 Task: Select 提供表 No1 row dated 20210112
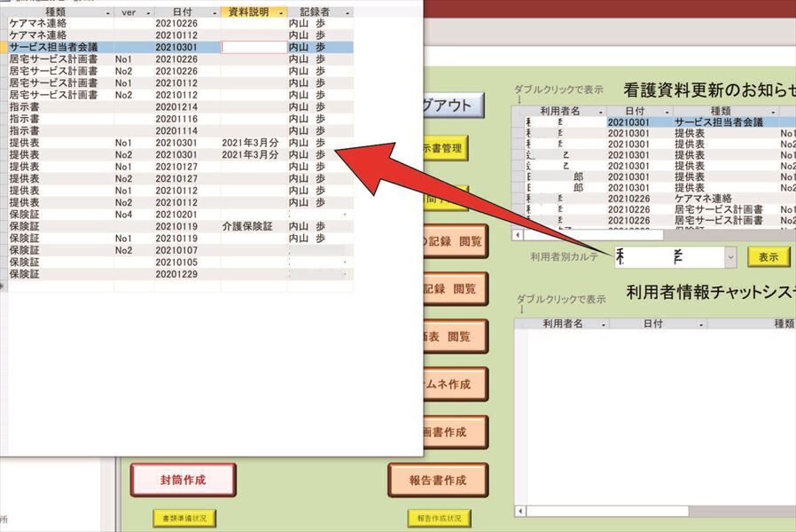181,191
